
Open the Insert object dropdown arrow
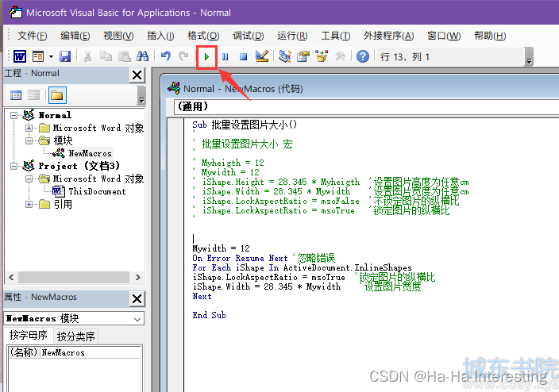point(52,56)
